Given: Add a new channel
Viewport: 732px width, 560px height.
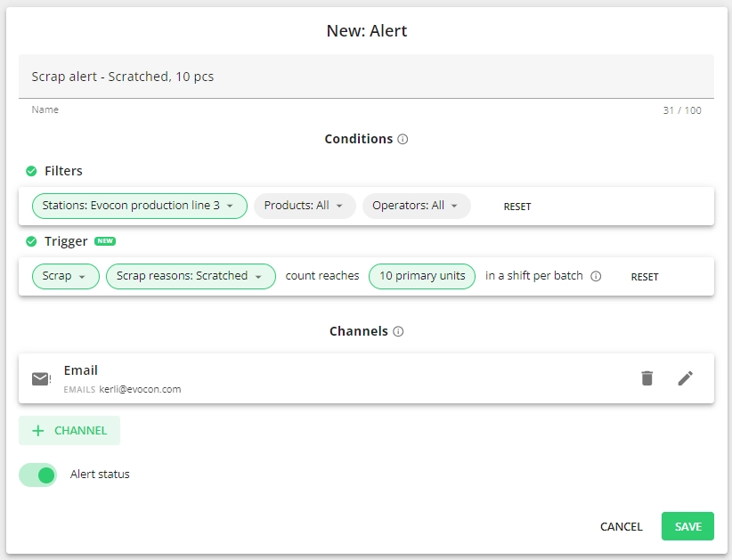Looking at the screenshot, I should [69, 430].
